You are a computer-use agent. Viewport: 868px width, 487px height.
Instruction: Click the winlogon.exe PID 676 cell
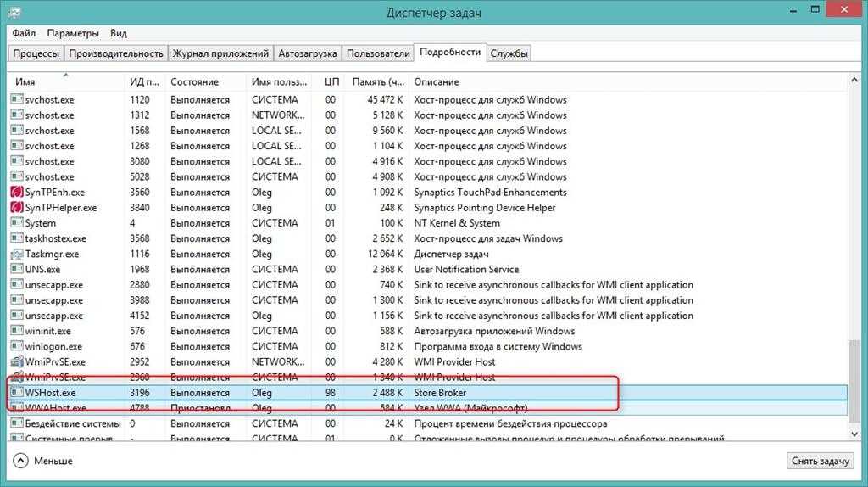[137, 346]
